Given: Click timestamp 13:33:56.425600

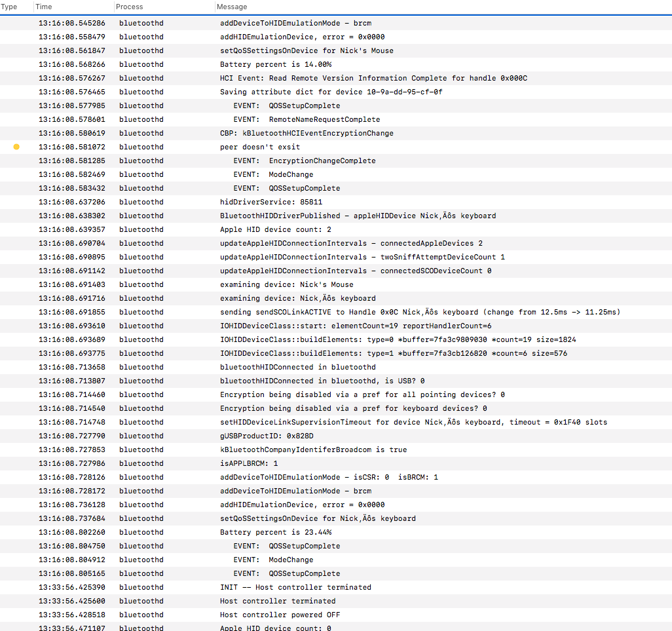Looking at the screenshot, I should 71,601.
